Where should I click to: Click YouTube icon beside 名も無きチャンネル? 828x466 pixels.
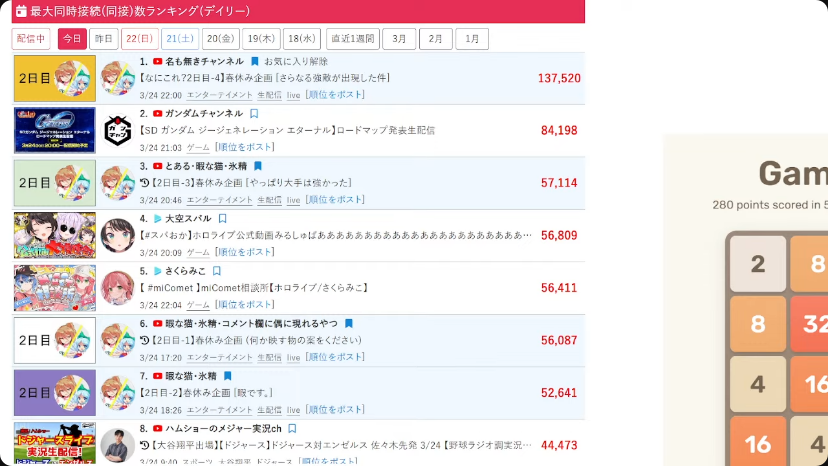tap(157, 61)
